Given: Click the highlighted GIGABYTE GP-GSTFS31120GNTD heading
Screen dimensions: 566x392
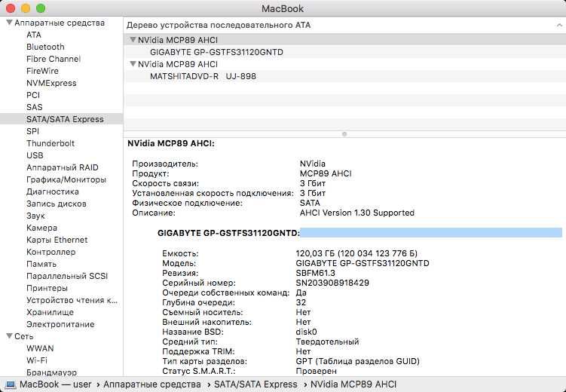Looking at the screenshot, I should 229,233.
